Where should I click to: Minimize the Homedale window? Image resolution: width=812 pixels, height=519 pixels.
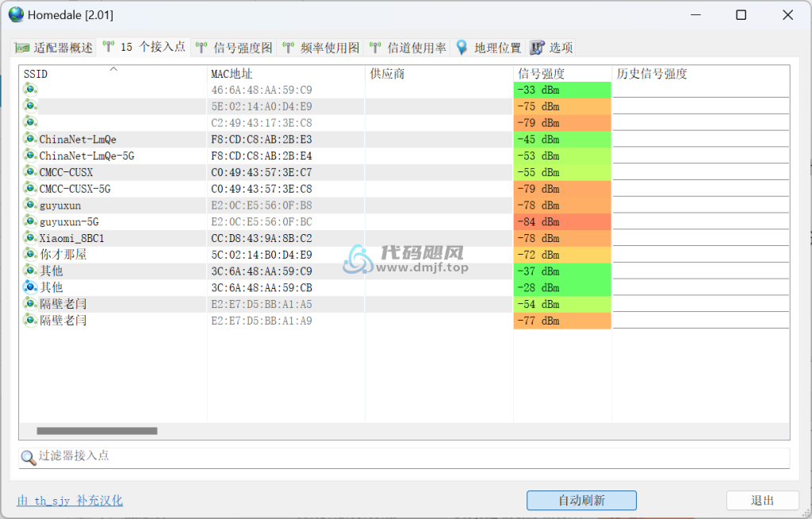click(x=695, y=14)
